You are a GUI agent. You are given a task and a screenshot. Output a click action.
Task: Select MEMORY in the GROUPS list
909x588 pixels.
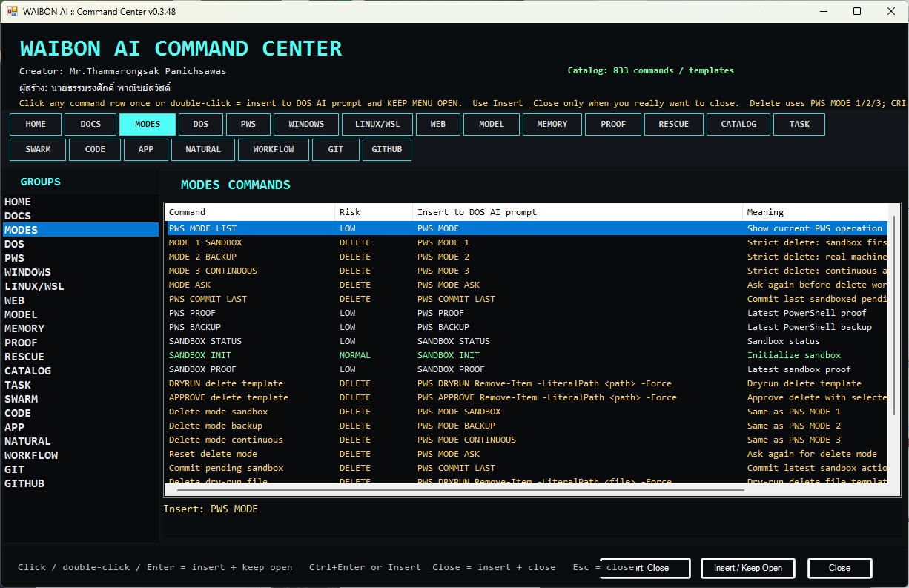[80, 328]
